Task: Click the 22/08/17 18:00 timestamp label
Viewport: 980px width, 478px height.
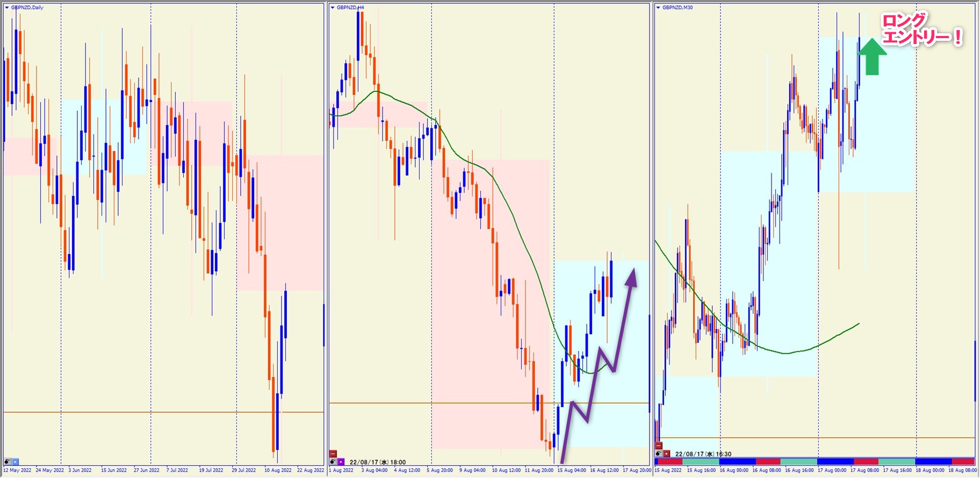Action: point(377,462)
